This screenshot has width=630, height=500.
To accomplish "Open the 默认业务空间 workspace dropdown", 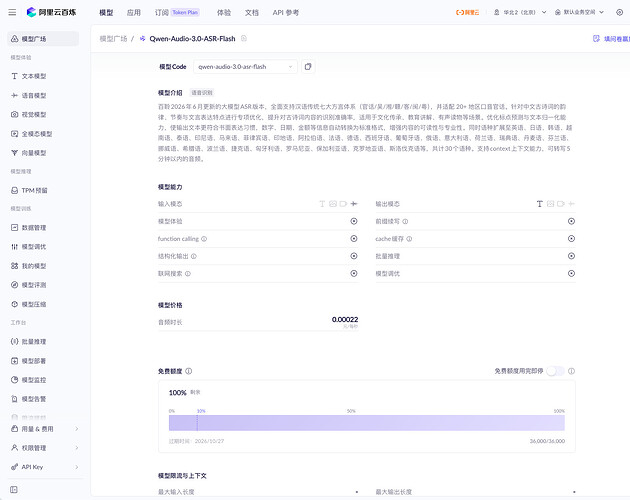I will point(579,12).
